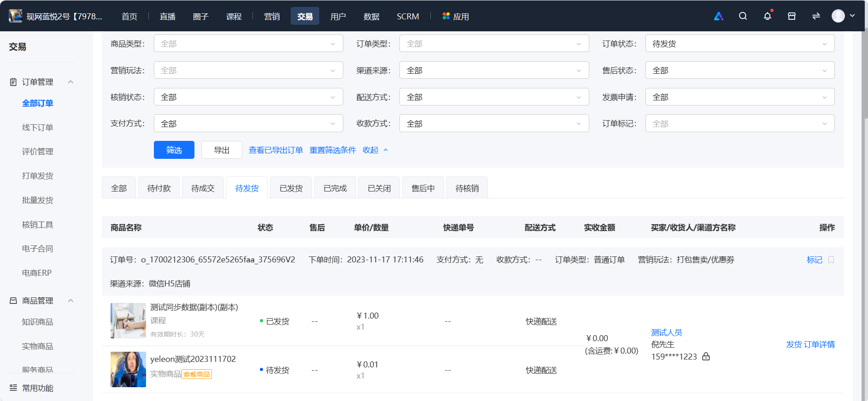
Task: Open 查看已导出订单 link
Action: pos(276,150)
